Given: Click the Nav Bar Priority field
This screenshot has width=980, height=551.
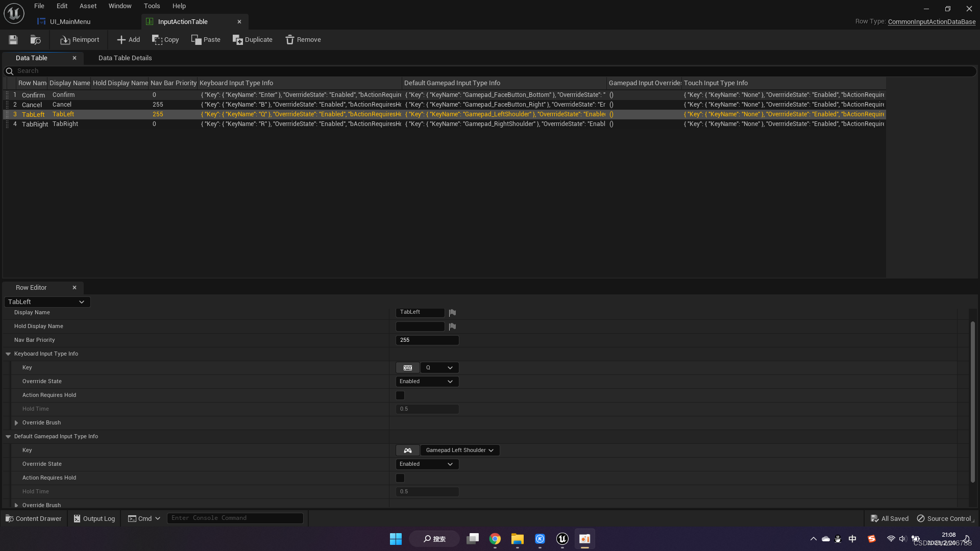Looking at the screenshot, I should [427, 340].
